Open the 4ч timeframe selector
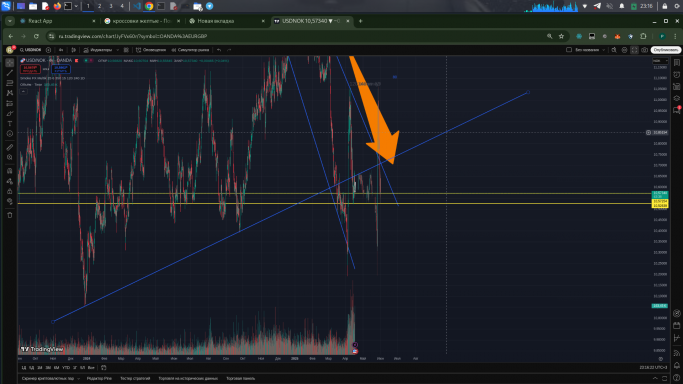Screen dimensions: 683x384 (x=61, y=50)
